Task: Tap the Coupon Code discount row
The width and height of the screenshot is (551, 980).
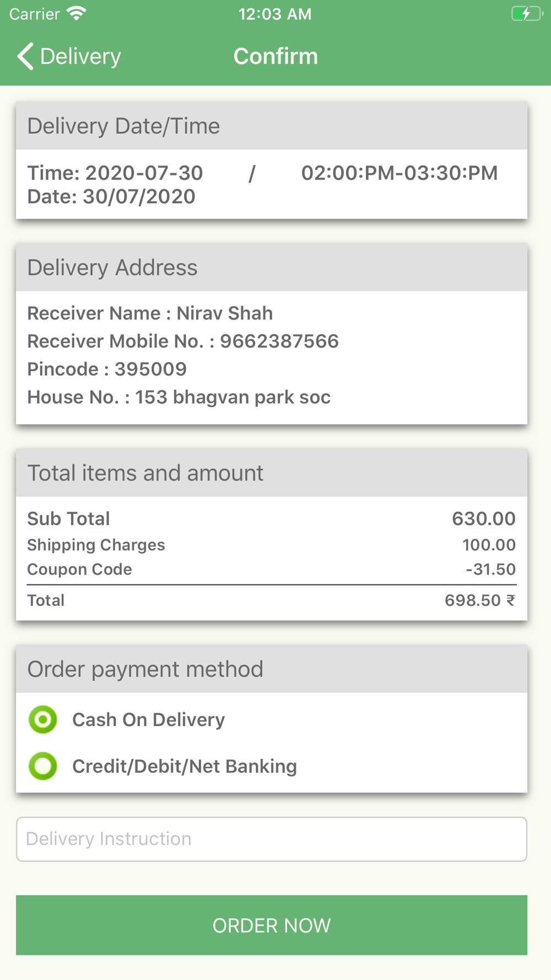Action: point(271,569)
